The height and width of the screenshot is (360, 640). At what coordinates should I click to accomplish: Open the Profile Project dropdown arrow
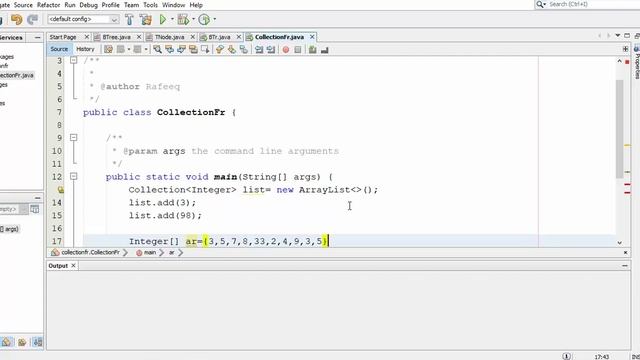coord(214,19)
